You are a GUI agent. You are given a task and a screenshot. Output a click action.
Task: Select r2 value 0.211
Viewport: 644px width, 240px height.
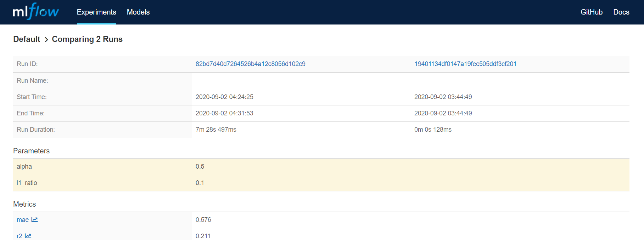pyautogui.click(x=203, y=236)
